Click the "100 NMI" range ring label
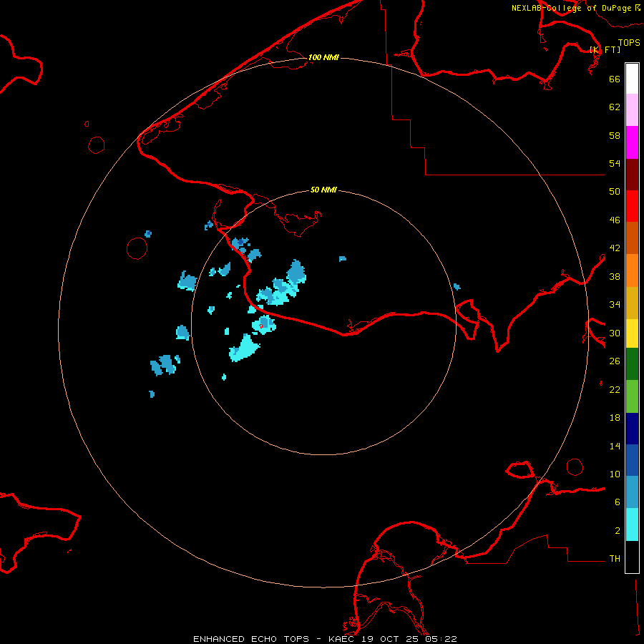Viewport: 644px width, 644px height. 323,57
